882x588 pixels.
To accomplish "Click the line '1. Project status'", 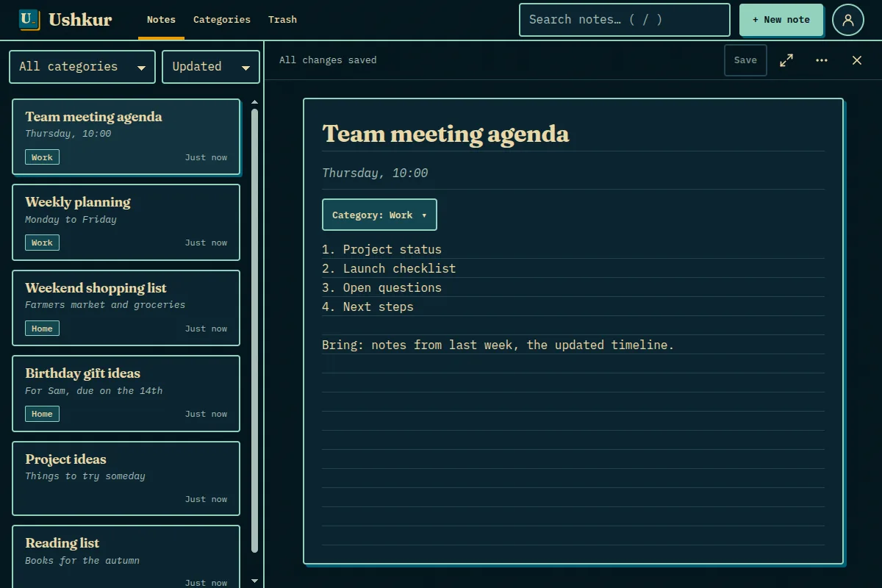I will (381, 249).
